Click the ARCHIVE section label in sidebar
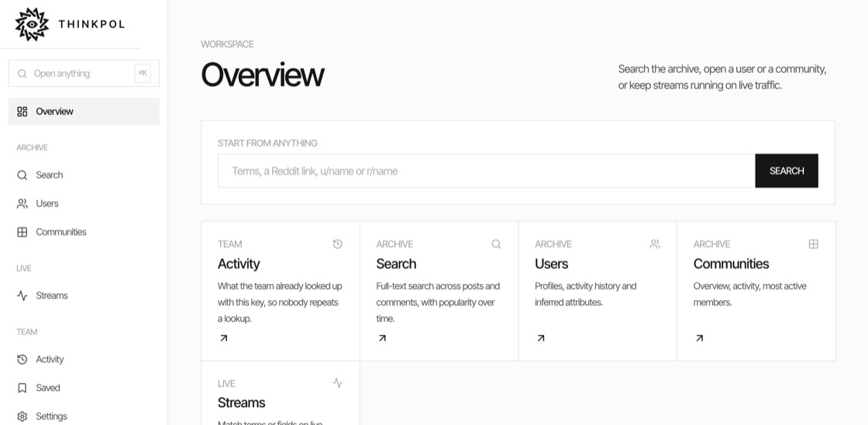Viewport: 868px width, 425px height. coord(32,147)
